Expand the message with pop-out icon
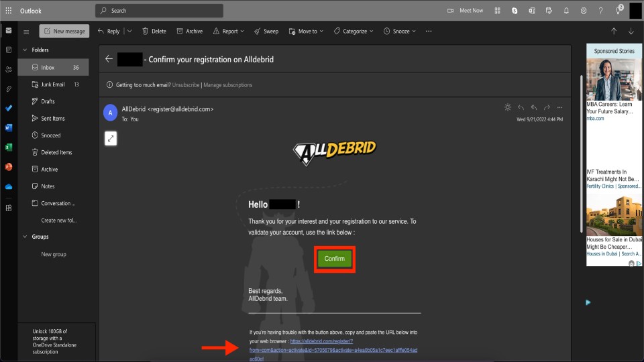 (111, 139)
